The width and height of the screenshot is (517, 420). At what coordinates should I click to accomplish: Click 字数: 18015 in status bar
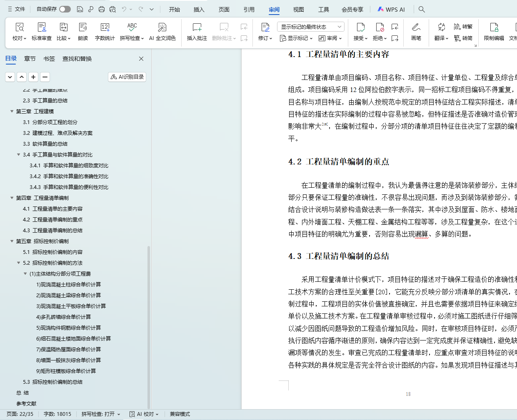pyautogui.click(x=57, y=414)
